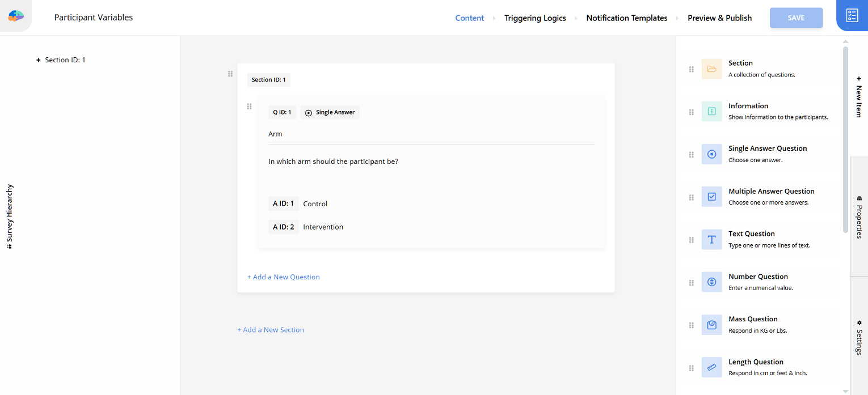The width and height of the screenshot is (868, 395).
Task: Click the SAVE button
Action: pyautogui.click(x=796, y=18)
